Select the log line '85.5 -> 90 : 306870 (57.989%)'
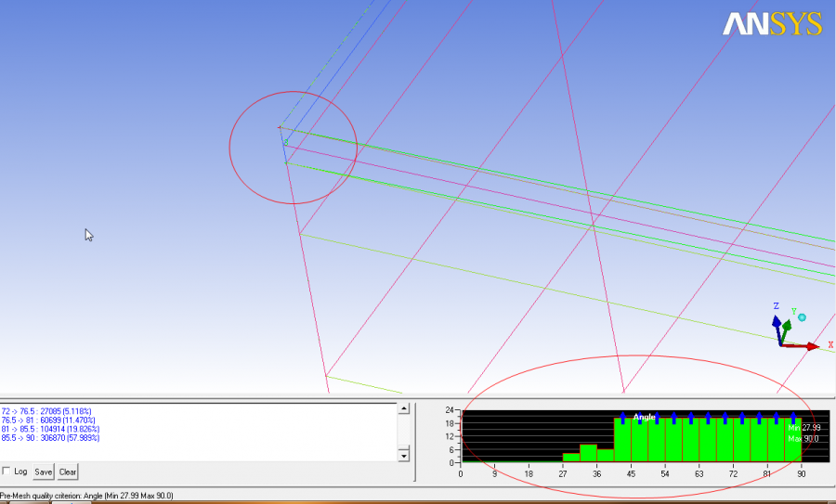This screenshot has width=836, height=504. (x=50, y=438)
